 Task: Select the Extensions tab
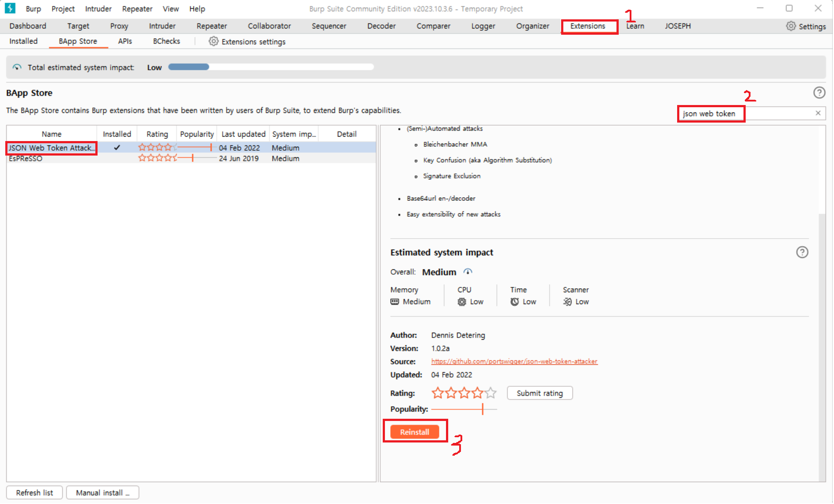pos(588,26)
